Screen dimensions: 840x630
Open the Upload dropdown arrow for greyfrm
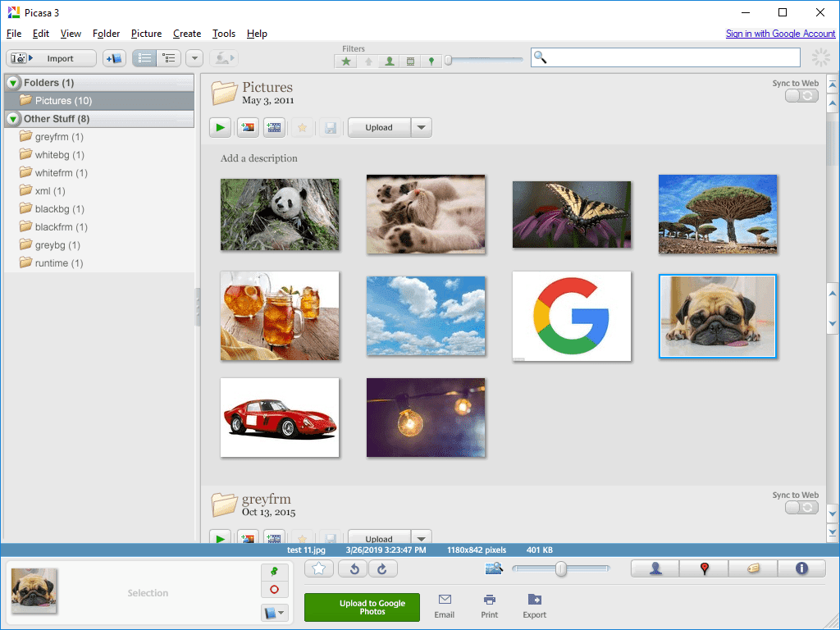click(x=422, y=537)
